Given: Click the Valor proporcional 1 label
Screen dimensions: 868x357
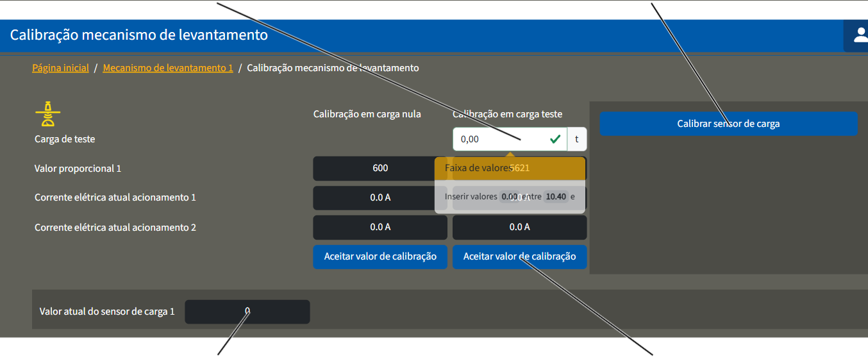Looking at the screenshot, I should (78, 169).
